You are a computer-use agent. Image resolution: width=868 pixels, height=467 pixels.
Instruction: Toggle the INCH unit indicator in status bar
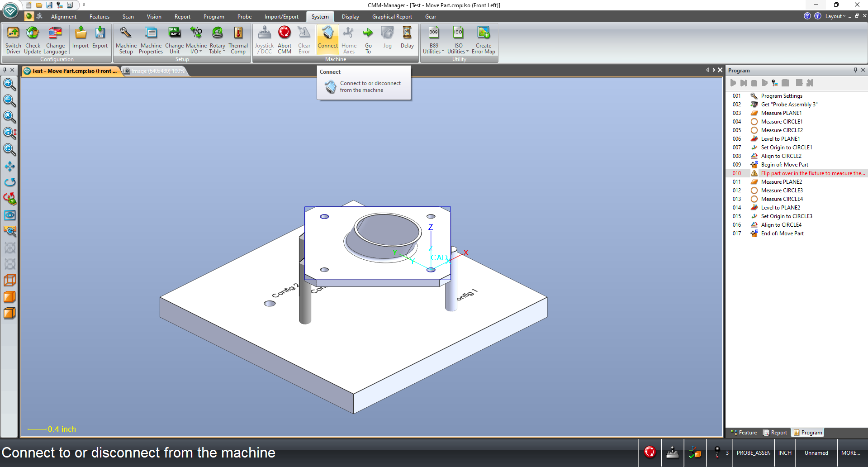785,453
